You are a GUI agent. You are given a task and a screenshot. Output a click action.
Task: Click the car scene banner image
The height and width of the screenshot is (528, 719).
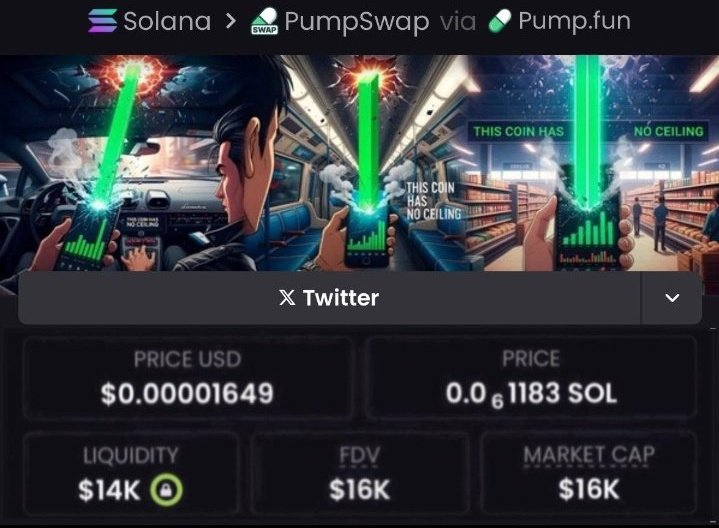tap(140, 163)
